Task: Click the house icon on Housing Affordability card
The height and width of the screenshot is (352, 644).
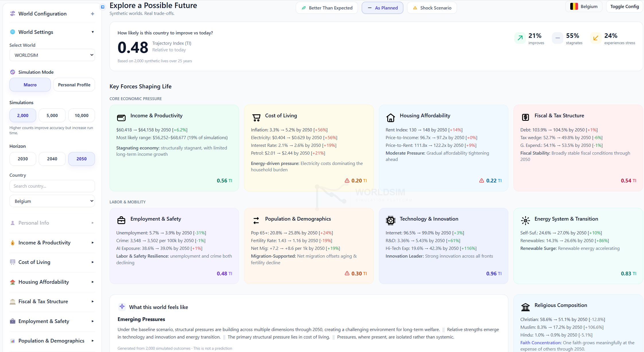Action: point(390,117)
